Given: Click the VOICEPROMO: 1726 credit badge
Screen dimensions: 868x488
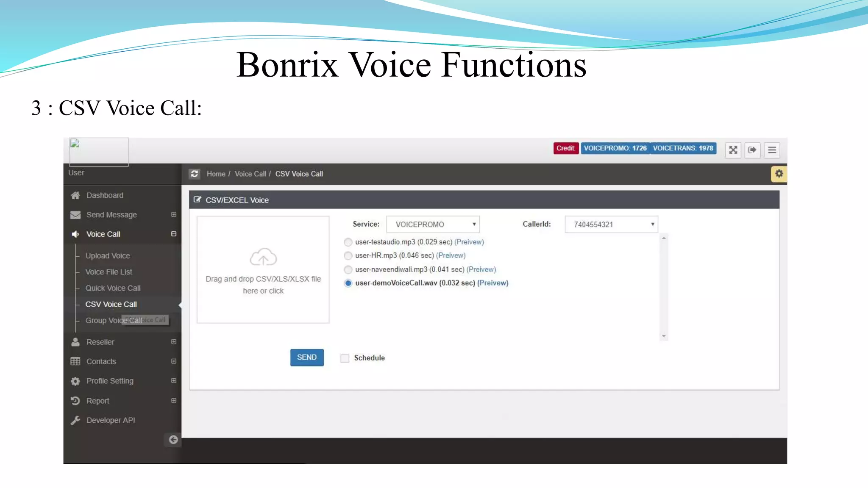Looking at the screenshot, I should point(615,148).
